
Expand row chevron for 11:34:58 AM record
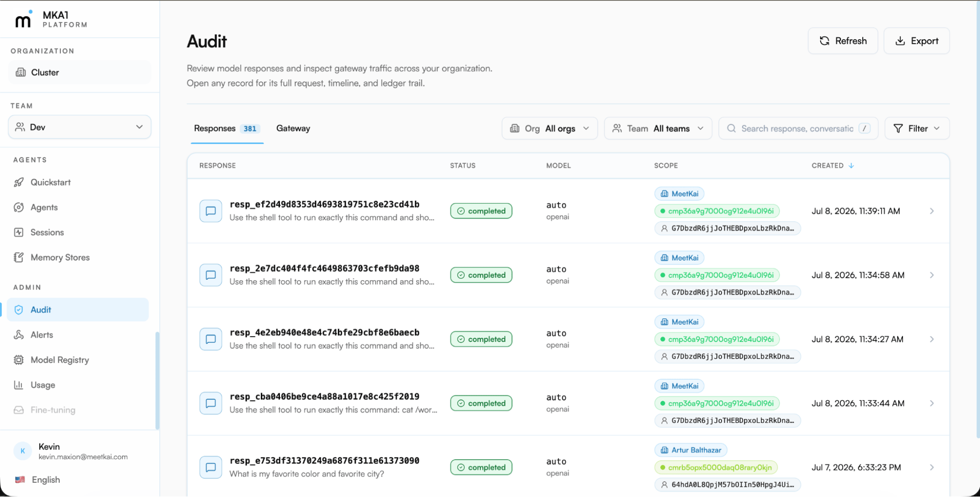point(931,275)
